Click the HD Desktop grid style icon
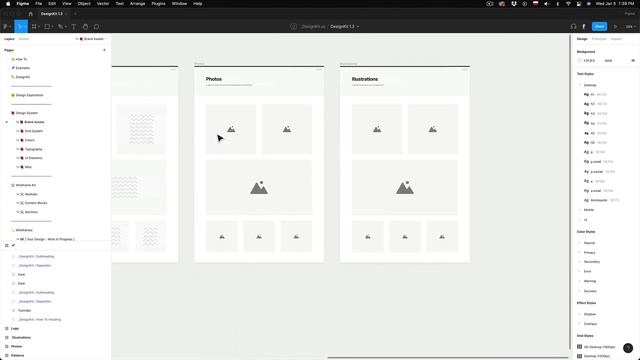The width and height of the screenshot is (640, 360). pyautogui.click(x=579, y=347)
